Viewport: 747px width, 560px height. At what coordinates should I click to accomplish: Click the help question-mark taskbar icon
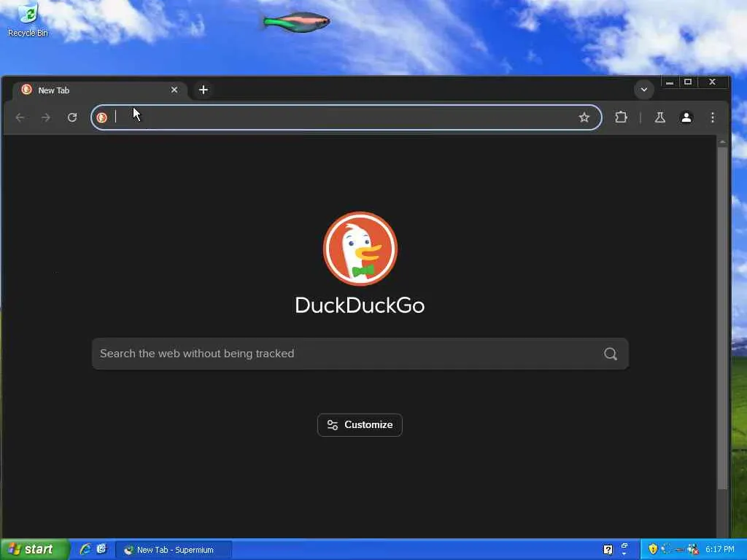pos(608,550)
